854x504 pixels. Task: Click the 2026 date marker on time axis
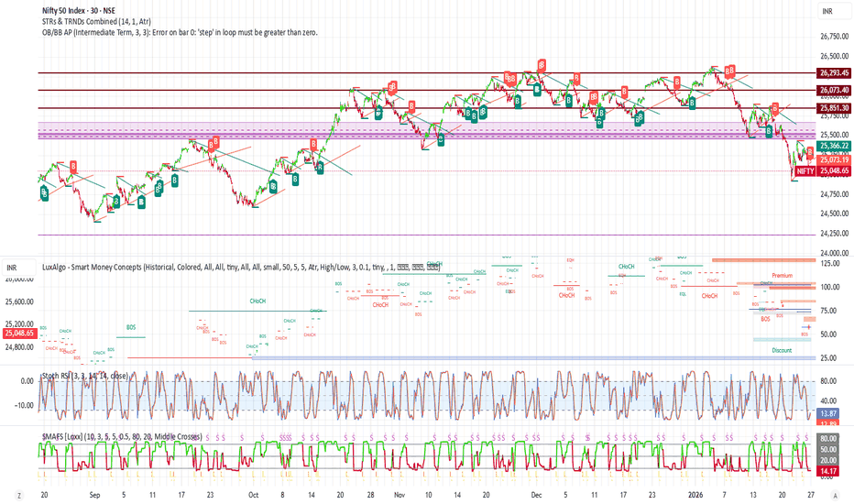[695, 495]
